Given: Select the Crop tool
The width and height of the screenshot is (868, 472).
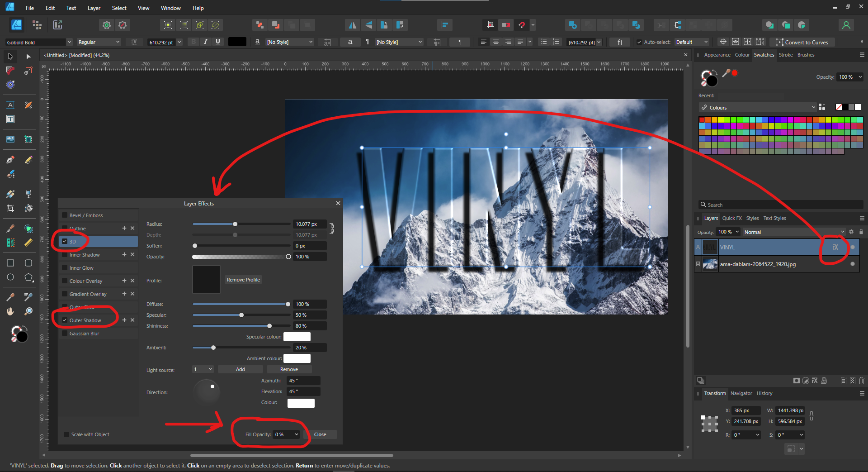Looking at the screenshot, I should (x=10, y=208).
